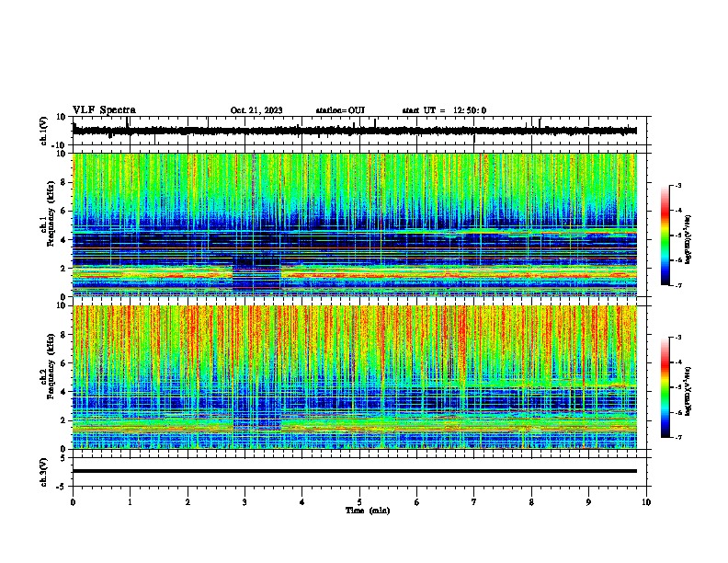Image resolution: width=728 pixels, height=563 pixels.
Task: Click time axis tick label '9'
Action: (588, 501)
